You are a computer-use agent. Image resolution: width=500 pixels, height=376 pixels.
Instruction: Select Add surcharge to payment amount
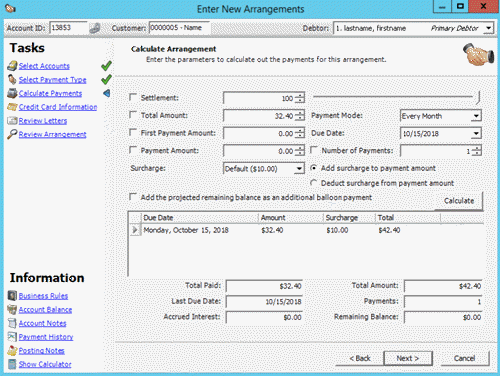tap(313, 168)
